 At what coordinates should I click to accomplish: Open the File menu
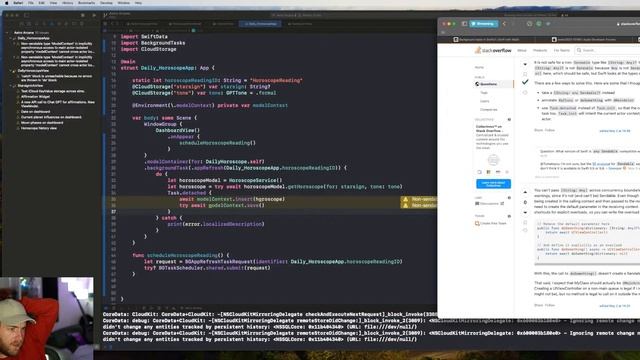31,3
